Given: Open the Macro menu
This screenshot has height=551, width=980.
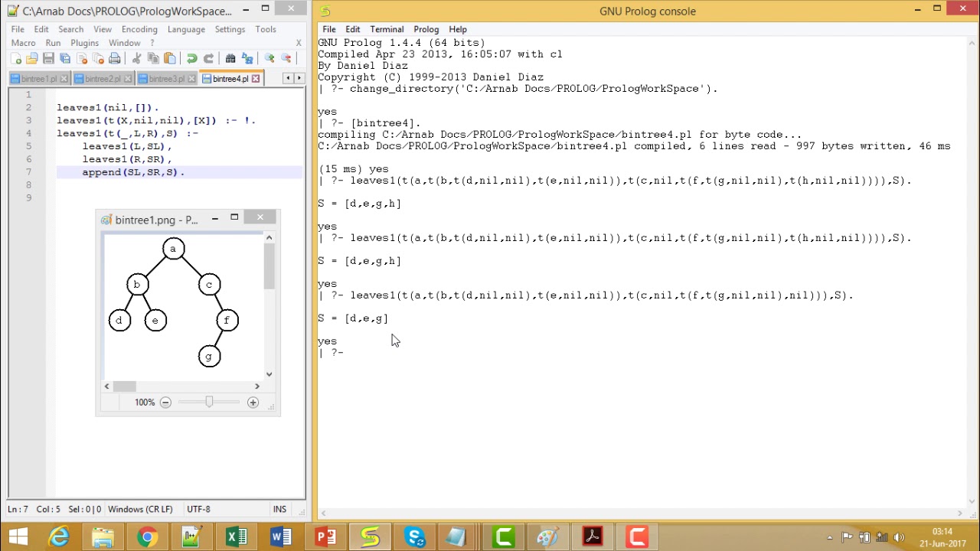Looking at the screenshot, I should [24, 43].
